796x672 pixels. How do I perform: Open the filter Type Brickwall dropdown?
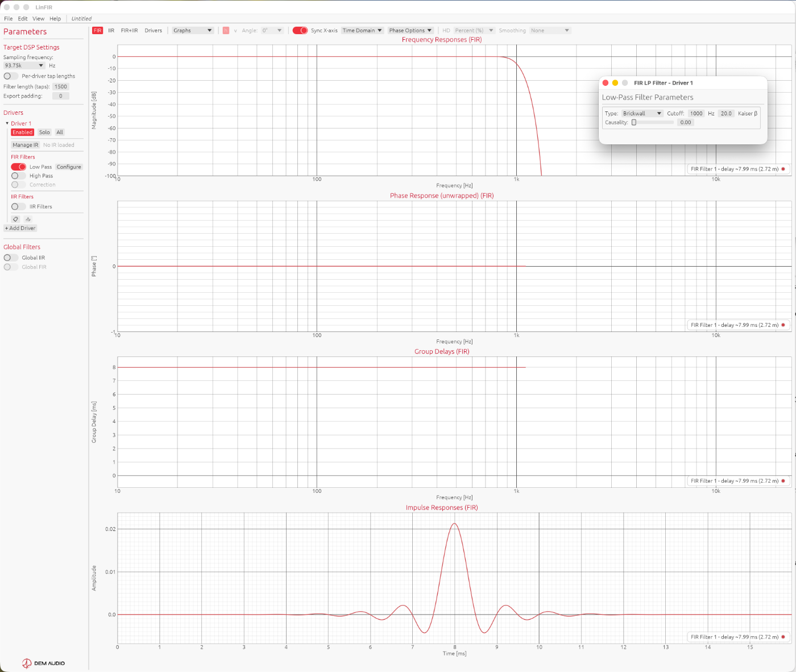pyautogui.click(x=642, y=114)
